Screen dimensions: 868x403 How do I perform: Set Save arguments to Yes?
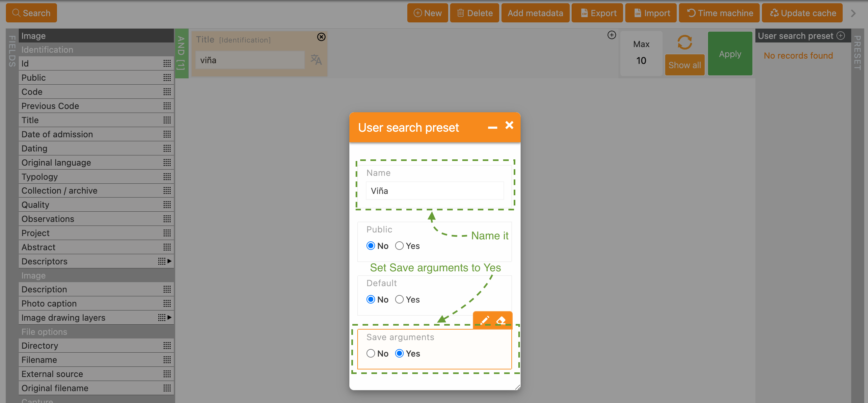pos(399,353)
